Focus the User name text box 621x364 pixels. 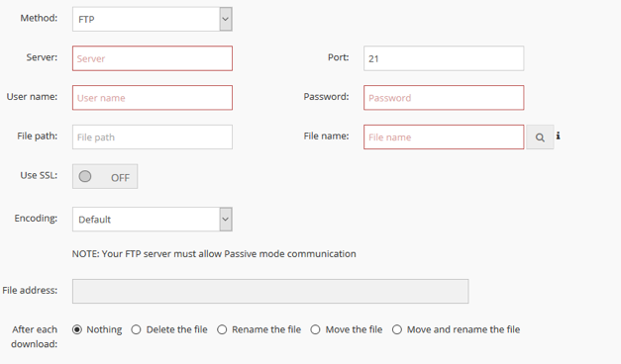pos(153,98)
